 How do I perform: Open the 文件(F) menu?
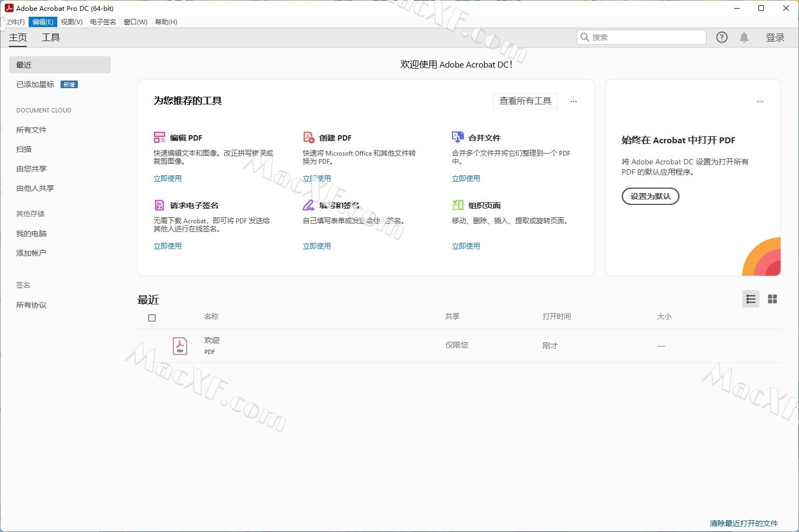[x=14, y=22]
